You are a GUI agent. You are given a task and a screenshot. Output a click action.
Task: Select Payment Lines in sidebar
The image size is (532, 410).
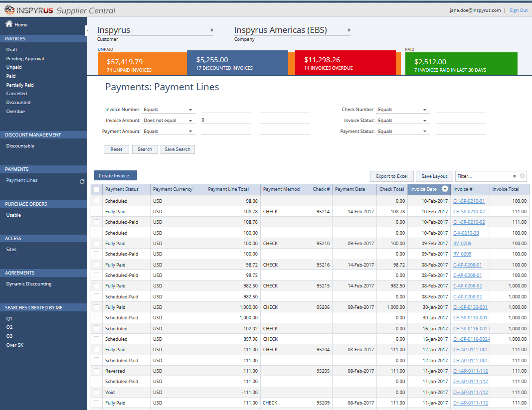point(22,180)
